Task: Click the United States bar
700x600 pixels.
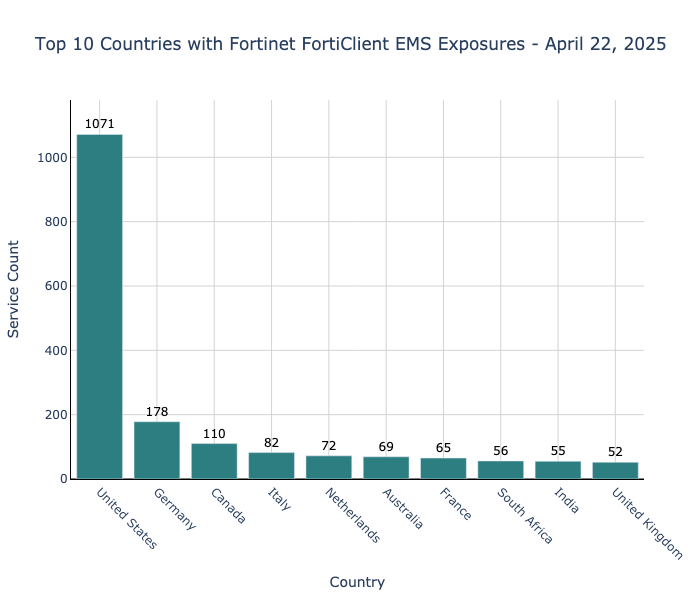Action: [x=100, y=306]
